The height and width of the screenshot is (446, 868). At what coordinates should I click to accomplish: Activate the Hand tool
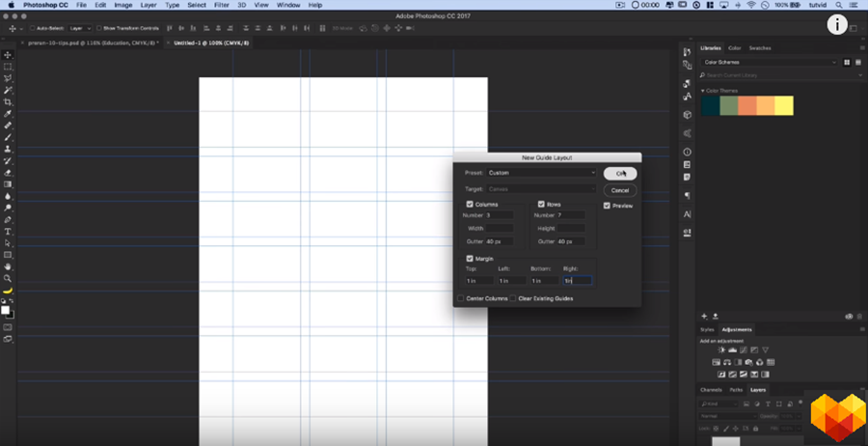point(8,266)
